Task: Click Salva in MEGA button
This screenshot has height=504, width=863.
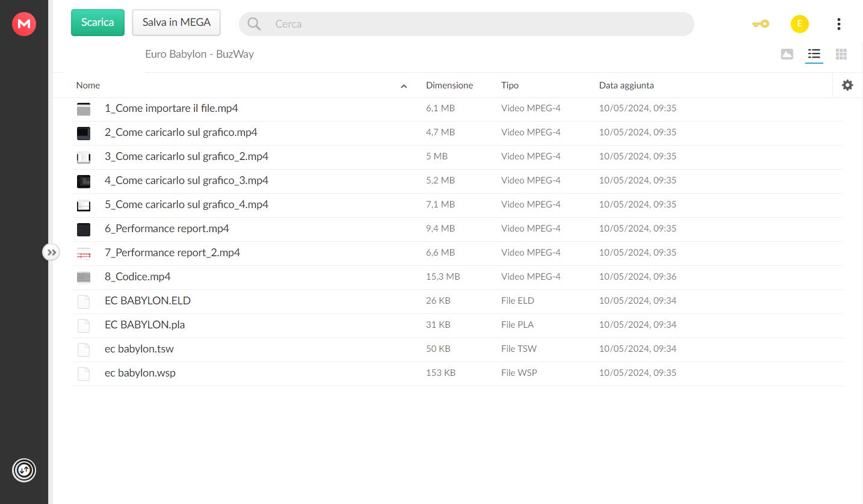Action: [176, 22]
